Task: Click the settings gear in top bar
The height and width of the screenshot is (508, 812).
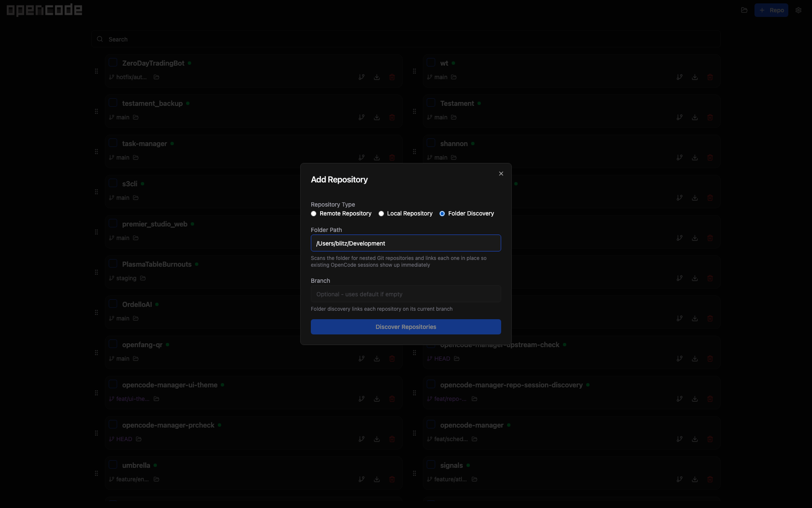Action: coord(798,10)
